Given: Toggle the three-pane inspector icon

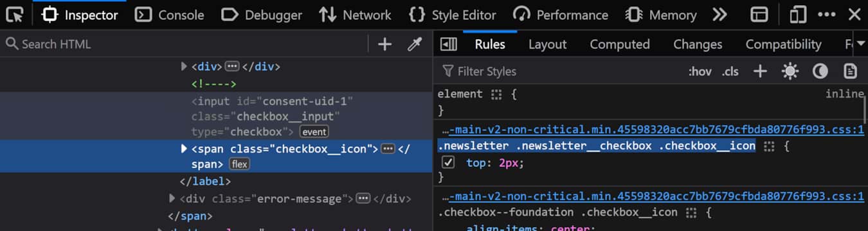Looking at the screenshot, I should (448, 44).
